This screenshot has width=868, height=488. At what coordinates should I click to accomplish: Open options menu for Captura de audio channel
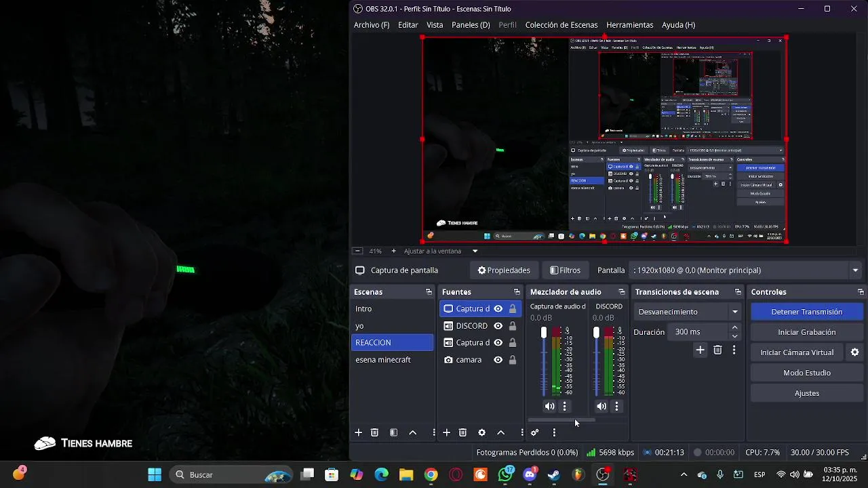(x=564, y=407)
